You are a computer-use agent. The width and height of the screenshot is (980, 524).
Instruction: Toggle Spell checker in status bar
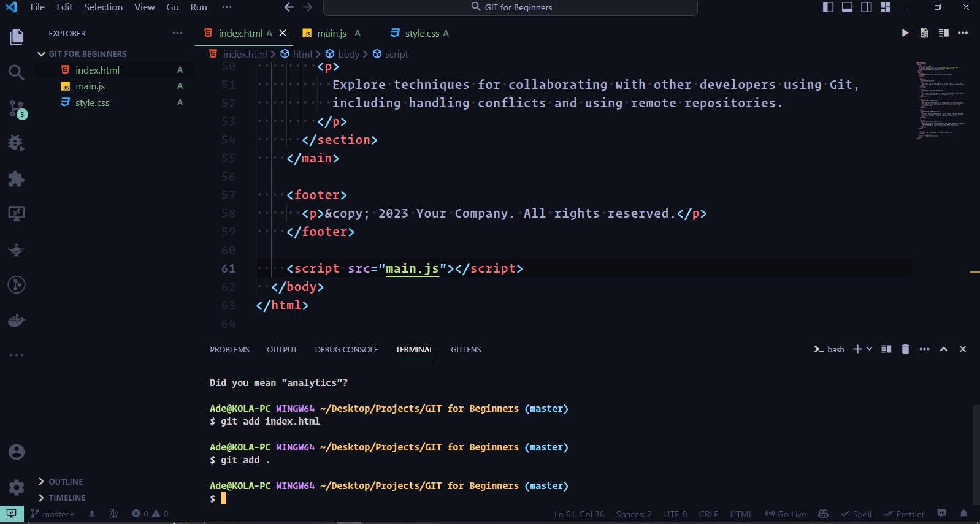tap(856, 514)
